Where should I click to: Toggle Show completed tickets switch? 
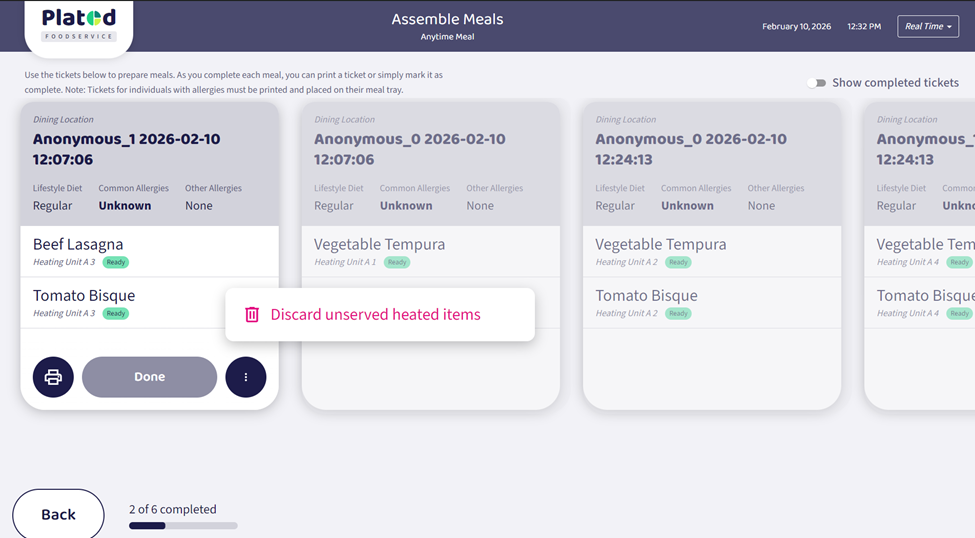click(x=817, y=83)
